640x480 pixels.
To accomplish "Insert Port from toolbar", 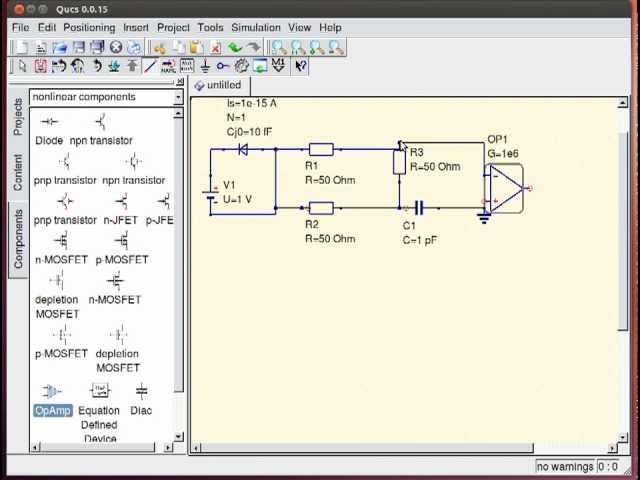I will pos(223,66).
